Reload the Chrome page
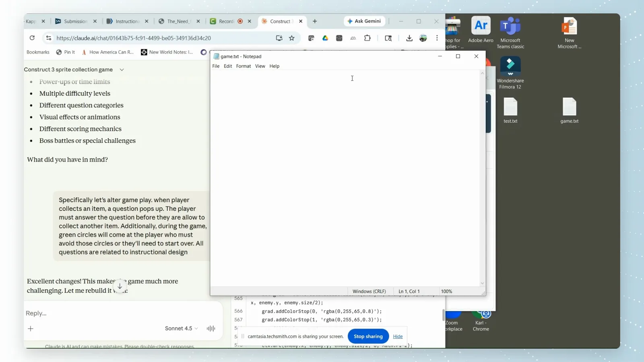 [x=32, y=38]
